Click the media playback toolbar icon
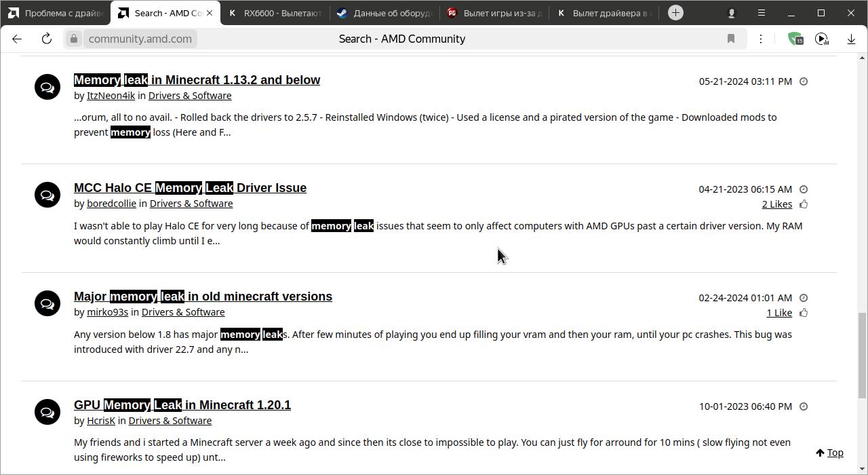 click(x=822, y=39)
